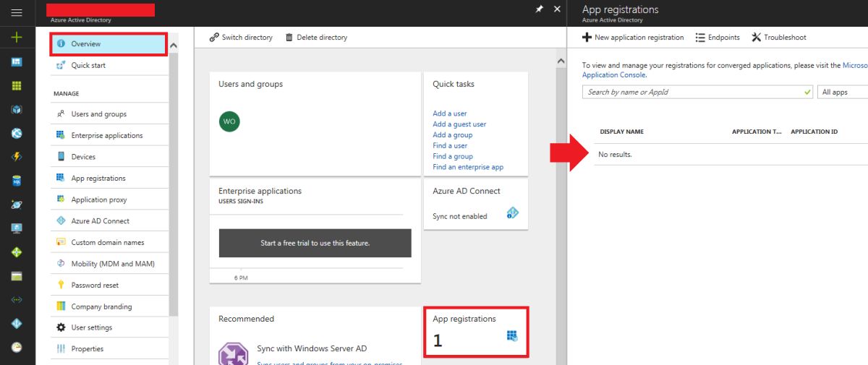Click Find a user link
This screenshot has width=868, height=365.
[450, 145]
